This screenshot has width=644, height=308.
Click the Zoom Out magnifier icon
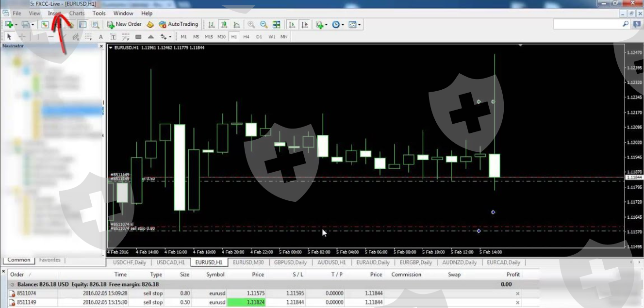pos(264,24)
